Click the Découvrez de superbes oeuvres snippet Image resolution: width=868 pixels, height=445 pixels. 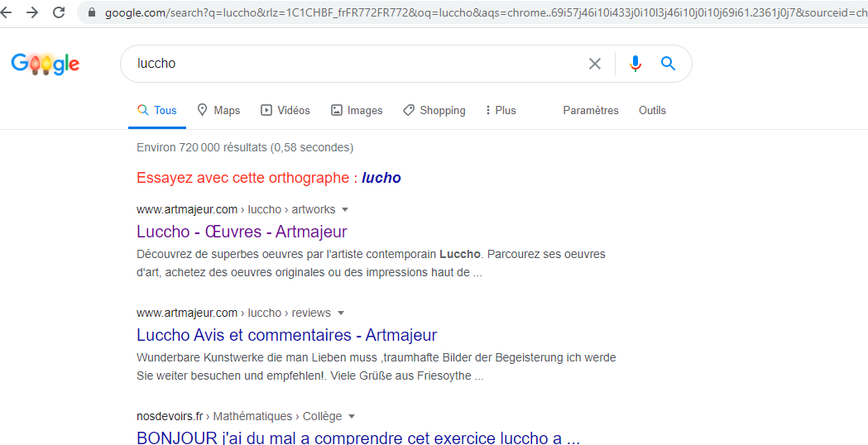[x=371, y=264]
